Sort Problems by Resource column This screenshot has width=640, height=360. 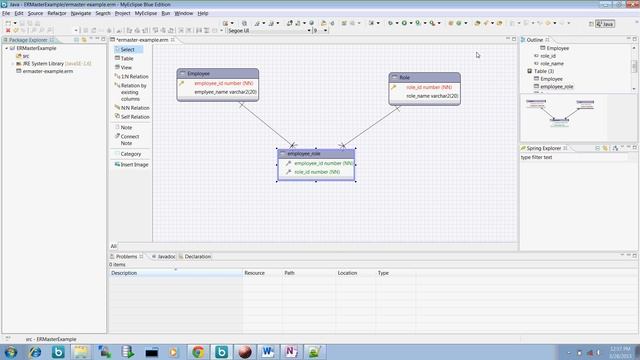pyautogui.click(x=262, y=273)
